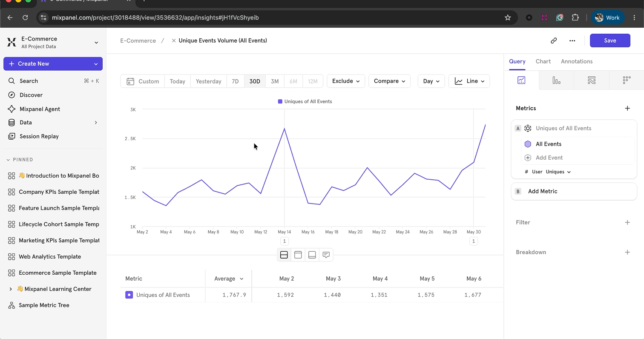Add a filter with plus icon
Screen dimensions: 644x339
627,222
